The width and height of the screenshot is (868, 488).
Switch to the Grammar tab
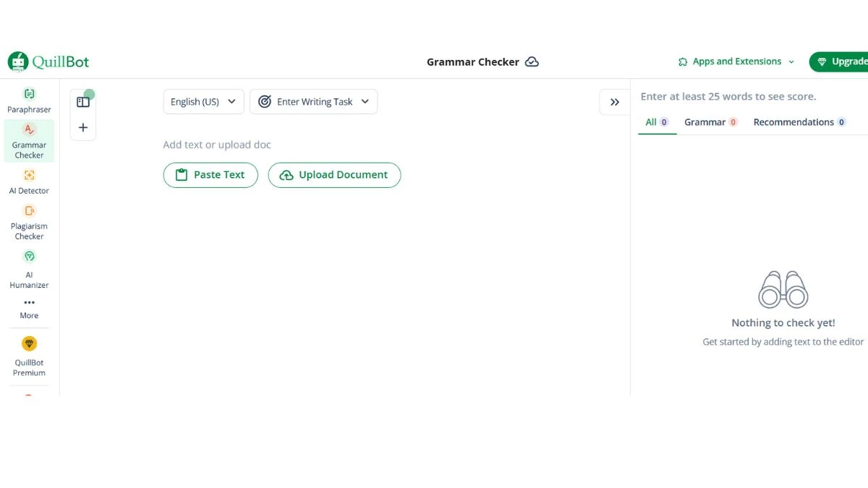pos(710,122)
